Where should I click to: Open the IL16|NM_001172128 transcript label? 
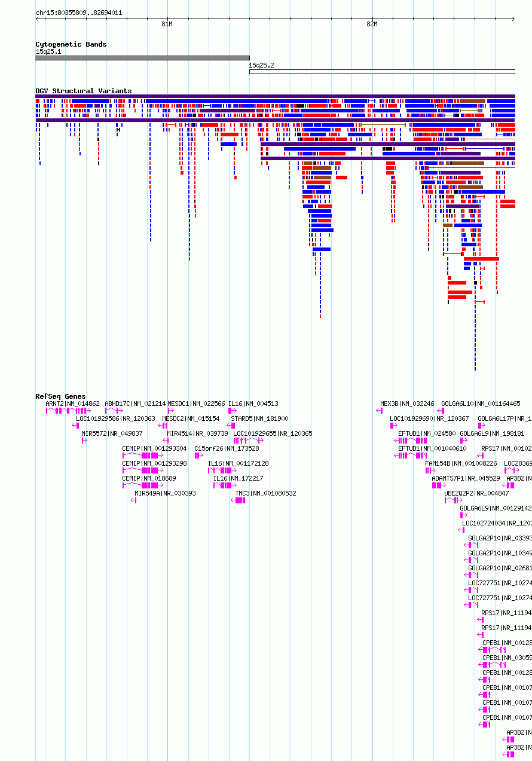(239, 463)
